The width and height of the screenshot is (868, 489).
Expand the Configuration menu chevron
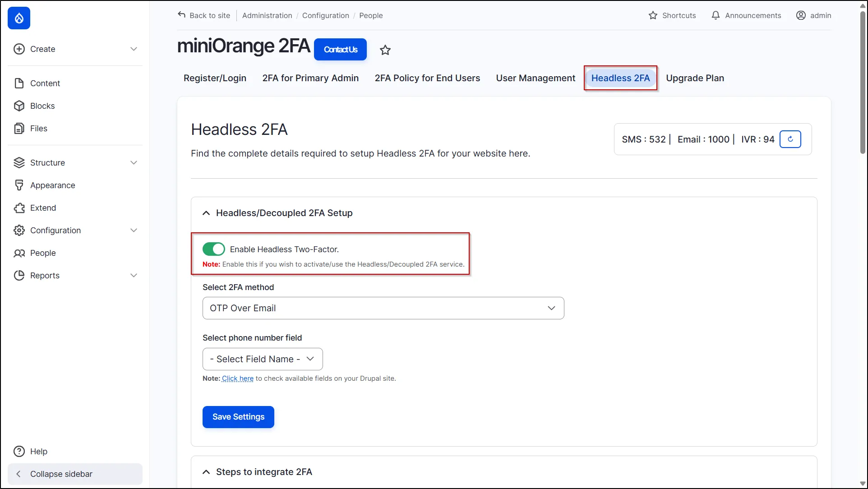(134, 230)
